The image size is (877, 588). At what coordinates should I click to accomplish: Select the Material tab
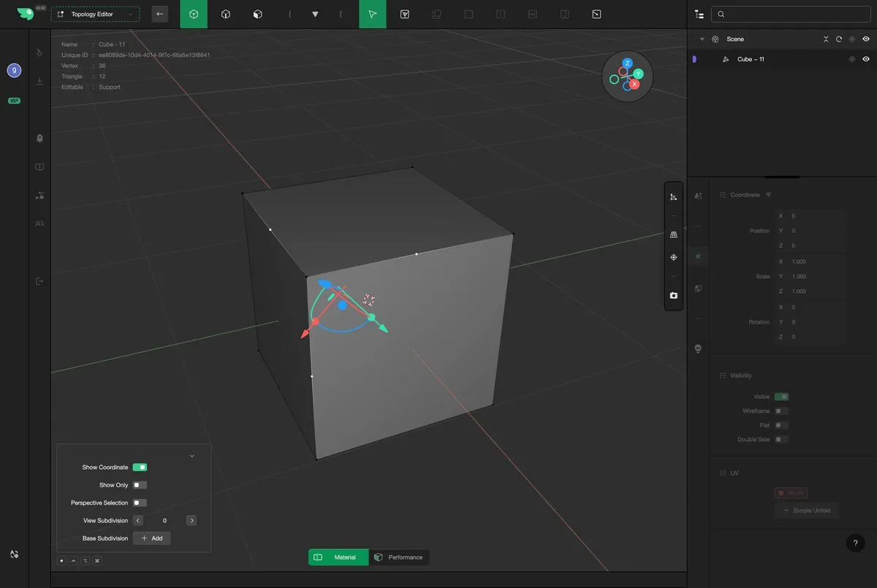pyautogui.click(x=338, y=557)
